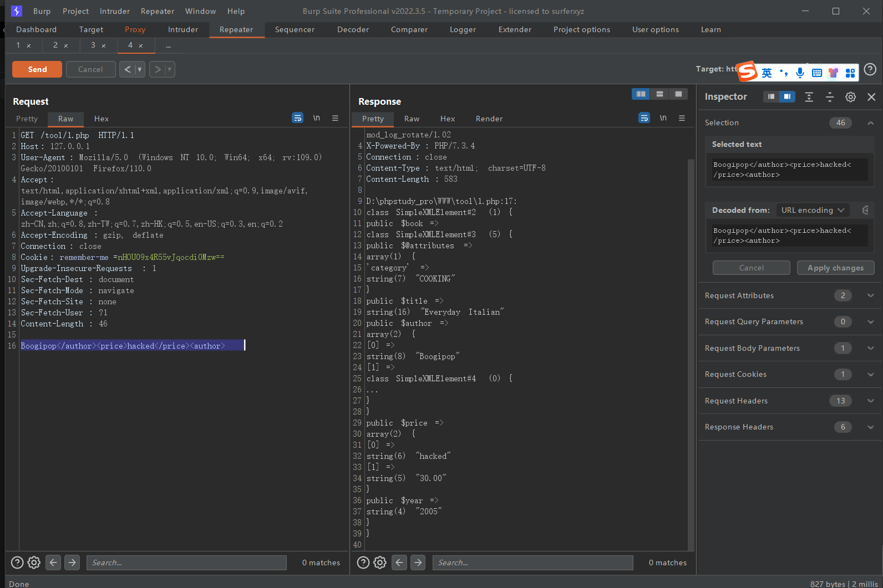Click Sogou soft keyboard icon
This screenshot has width=883, height=588.
pos(816,73)
